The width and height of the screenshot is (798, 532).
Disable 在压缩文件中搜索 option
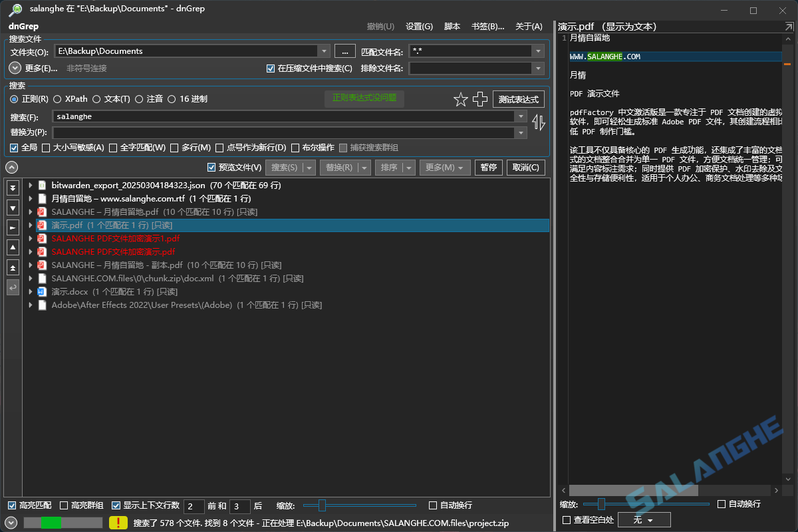pos(270,67)
